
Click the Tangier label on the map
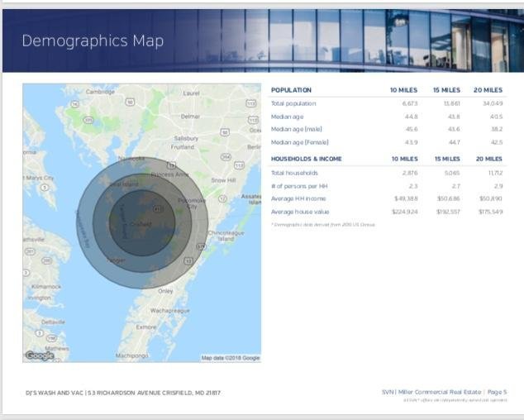[x=116, y=260]
